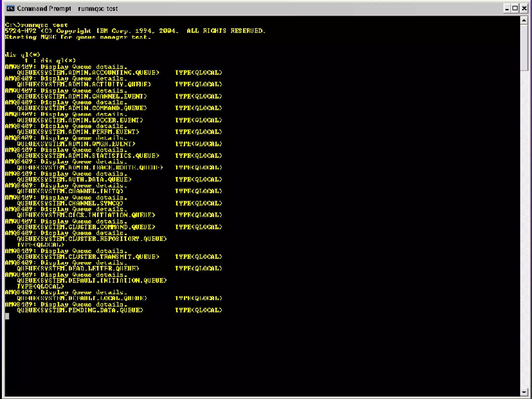Click the SYSTEM.CLUSTER.TRANSMIT.QUEUE entry
Screen dimensions: 532x399
(88, 257)
